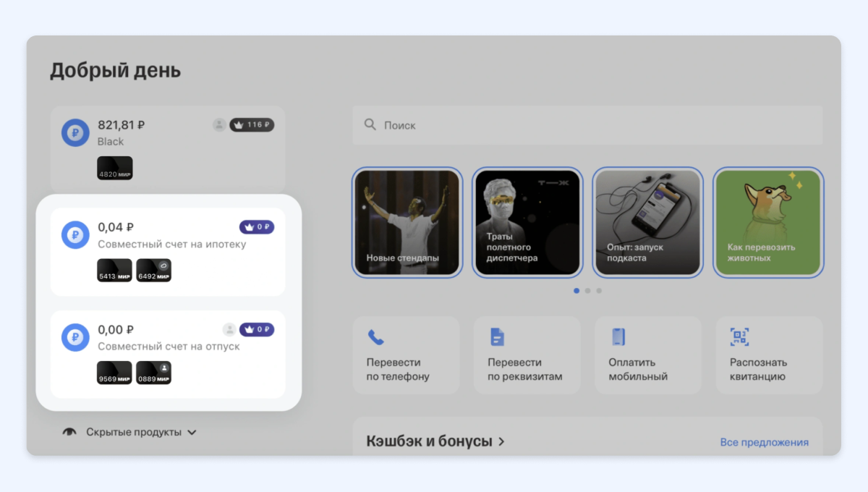Click the crown bonus badge showing 116 ₽

[x=252, y=124]
